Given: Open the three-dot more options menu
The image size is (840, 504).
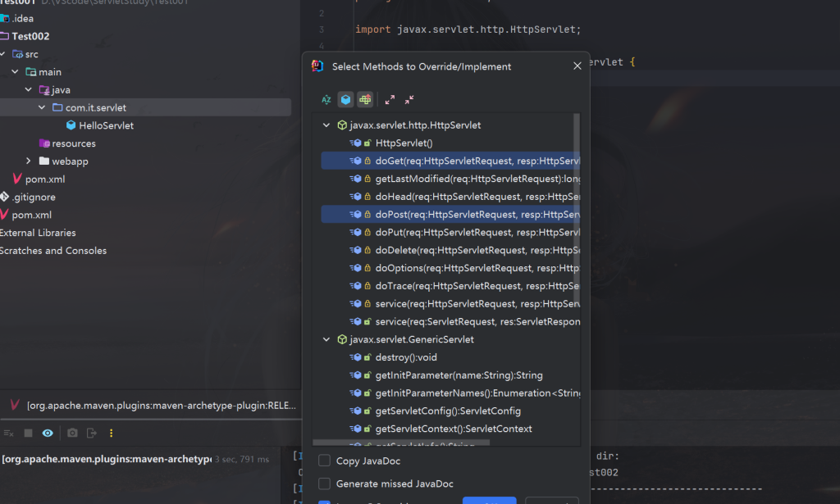Looking at the screenshot, I should pyautogui.click(x=112, y=433).
